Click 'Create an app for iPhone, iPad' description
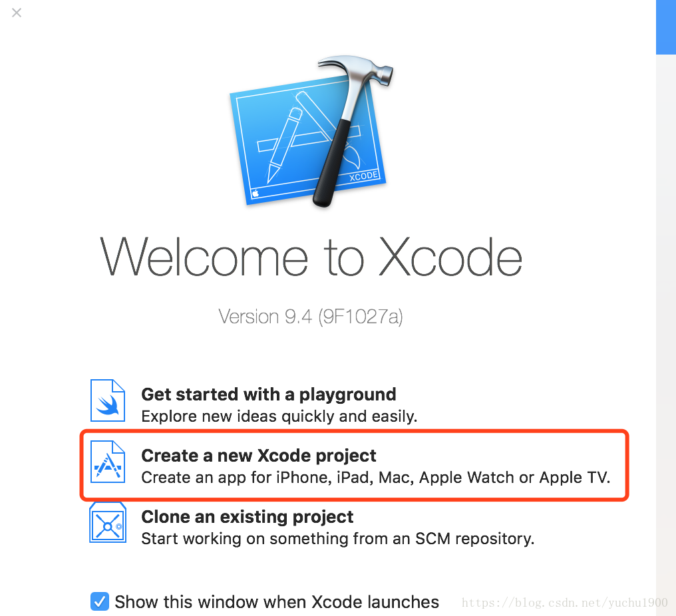 [375, 478]
